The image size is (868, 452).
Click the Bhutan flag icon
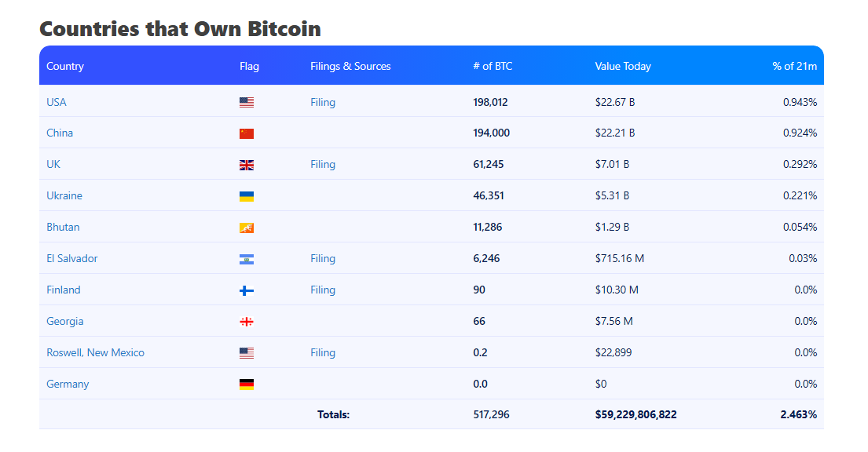pyautogui.click(x=247, y=228)
